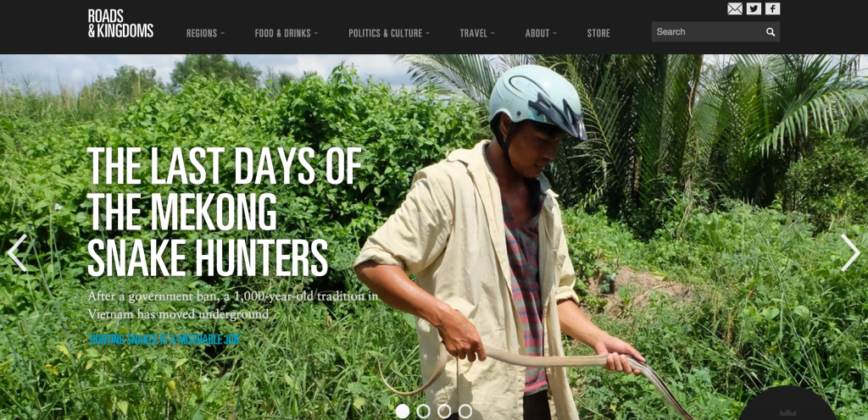Expand the Politics & Culture dropdown

[389, 33]
